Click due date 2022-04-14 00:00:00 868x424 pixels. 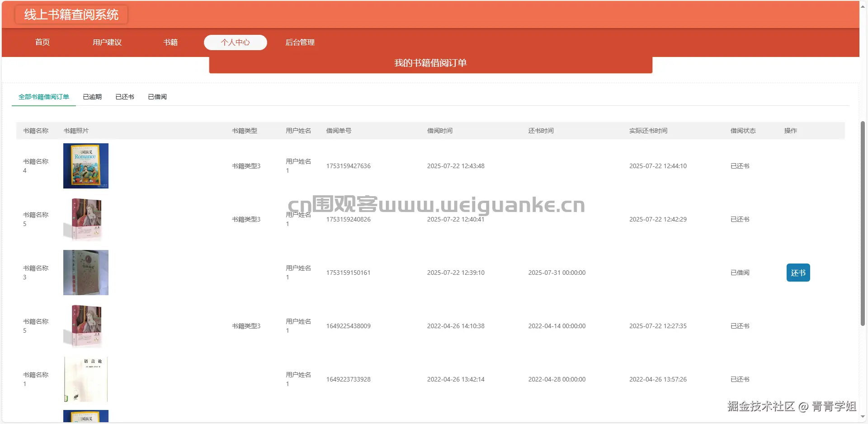tap(557, 326)
